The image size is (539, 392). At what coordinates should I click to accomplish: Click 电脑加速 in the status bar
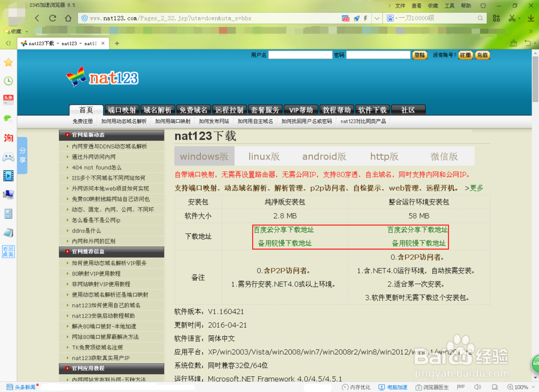pyautogui.click(x=393, y=387)
